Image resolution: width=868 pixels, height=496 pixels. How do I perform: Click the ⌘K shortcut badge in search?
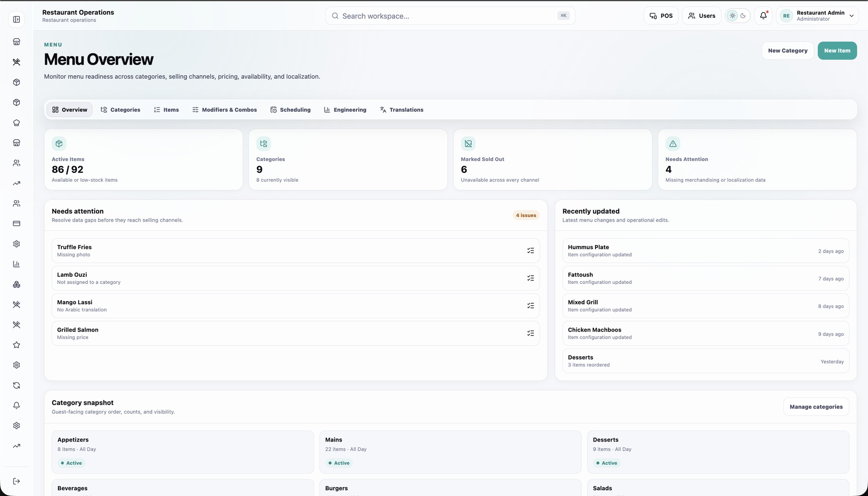pos(563,16)
